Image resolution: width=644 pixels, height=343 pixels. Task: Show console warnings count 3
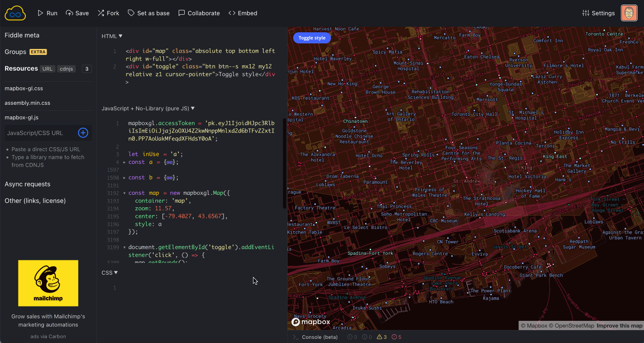[382, 337]
